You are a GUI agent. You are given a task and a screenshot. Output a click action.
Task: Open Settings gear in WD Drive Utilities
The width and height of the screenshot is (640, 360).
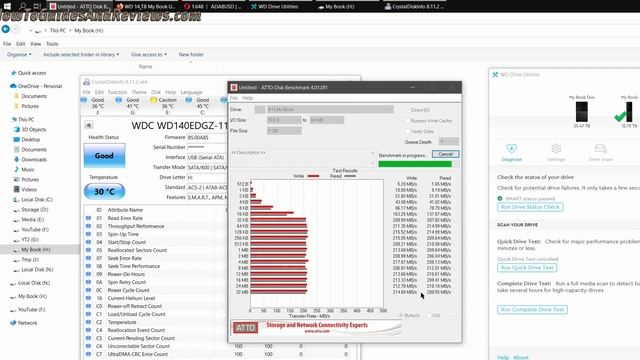pyautogui.click(x=556, y=153)
